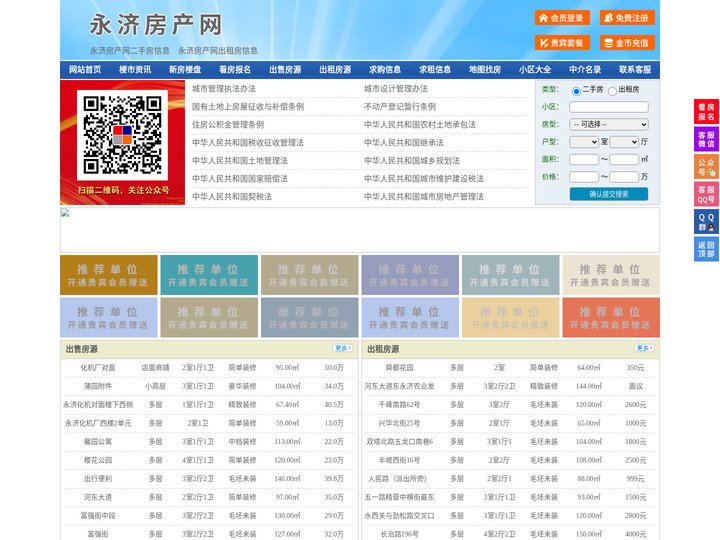Open 出租房源 navigation item

pos(335,70)
